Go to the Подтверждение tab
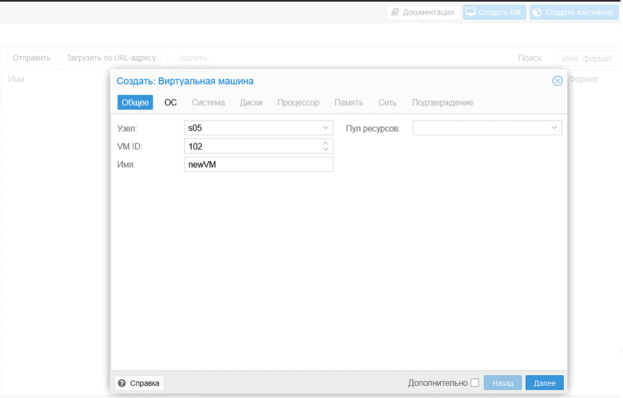This screenshot has height=398, width=623. [x=442, y=102]
